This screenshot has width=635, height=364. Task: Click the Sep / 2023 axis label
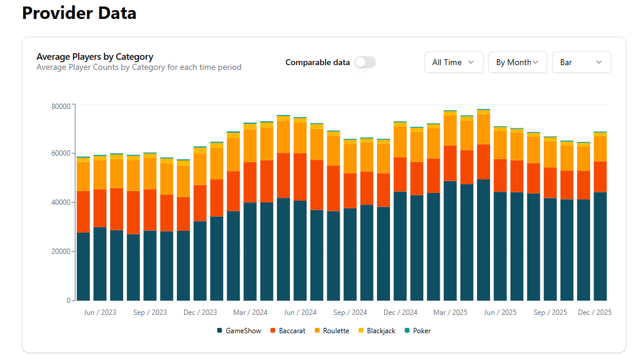point(150,313)
